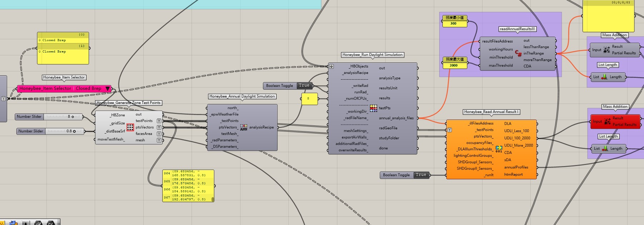Click the moreThanRange output label

click(538, 60)
